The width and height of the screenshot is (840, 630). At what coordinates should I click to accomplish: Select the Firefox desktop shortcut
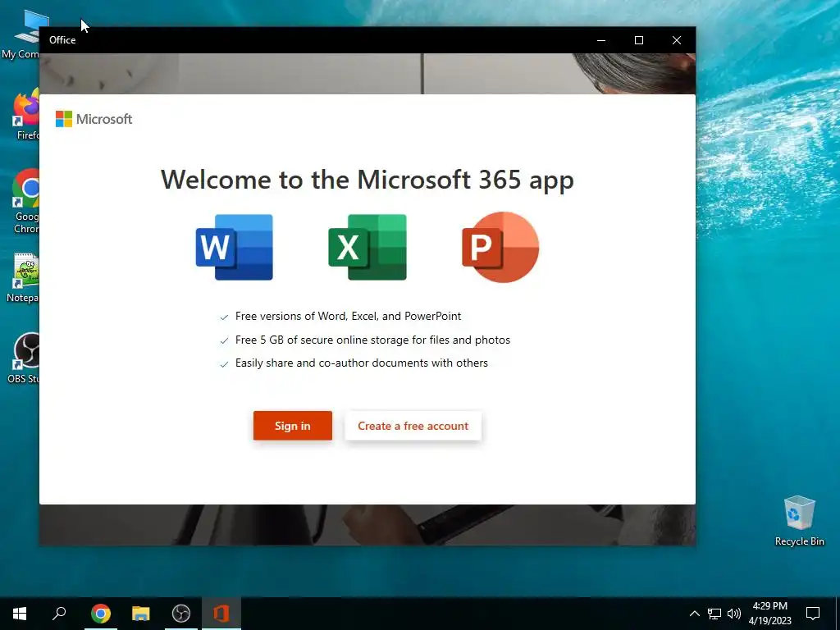[25, 115]
